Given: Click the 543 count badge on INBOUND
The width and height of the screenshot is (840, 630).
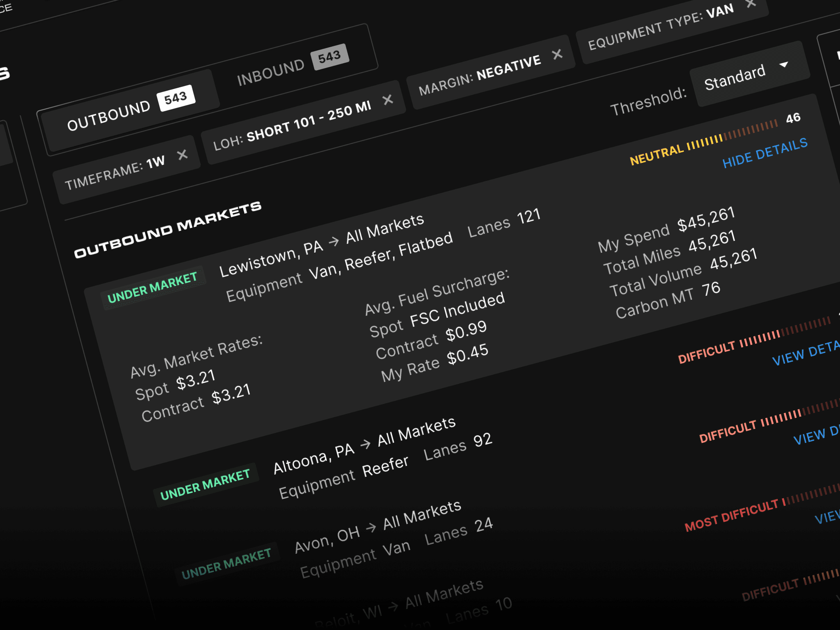Looking at the screenshot, I should 330,57.
